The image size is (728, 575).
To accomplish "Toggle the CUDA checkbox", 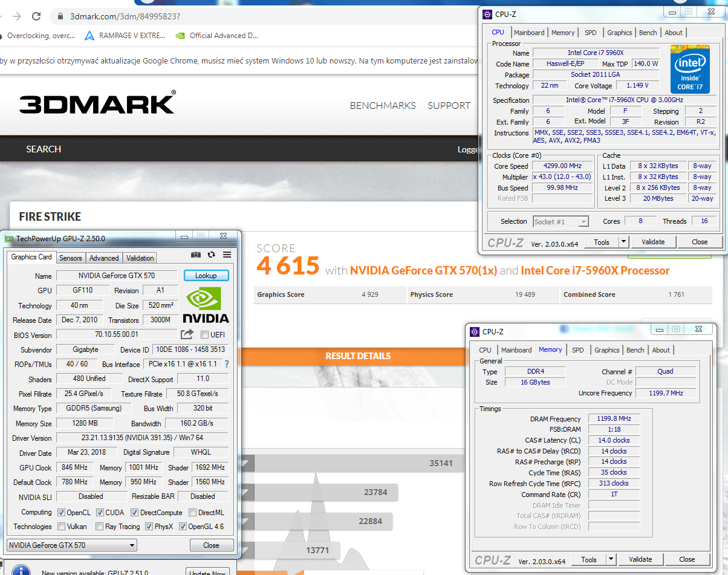I will (100, 512).
